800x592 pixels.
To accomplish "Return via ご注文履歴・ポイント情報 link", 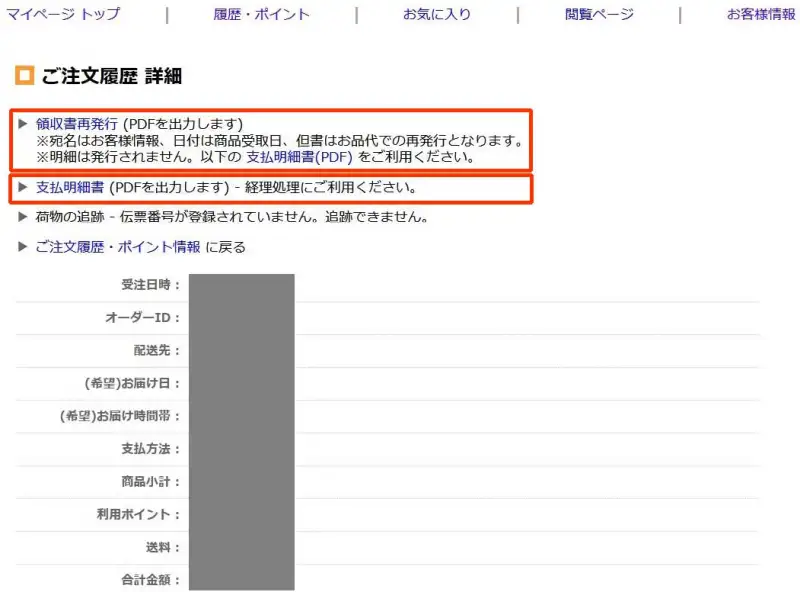I will (x=118, y=247).
